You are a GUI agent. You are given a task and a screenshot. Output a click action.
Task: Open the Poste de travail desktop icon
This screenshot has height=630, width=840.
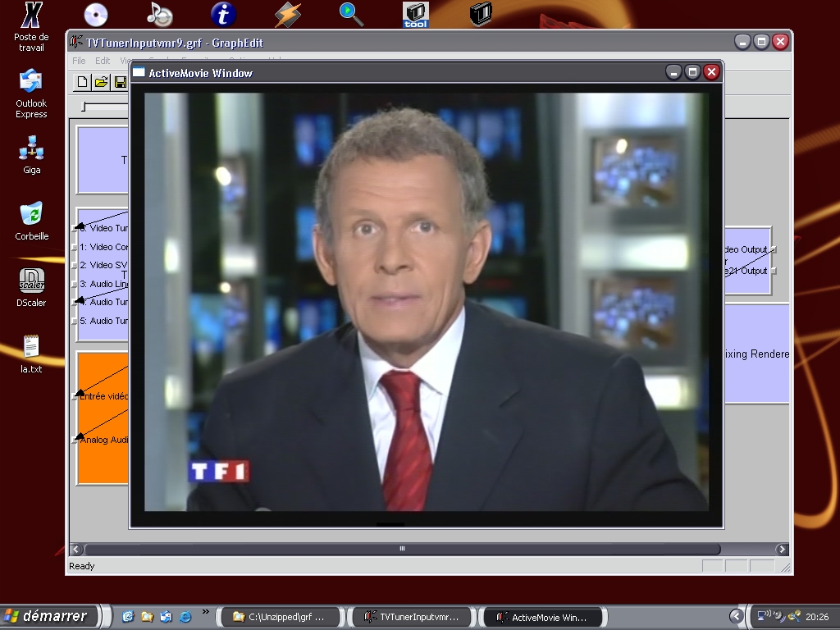pyautogui.click(x=31, y=27)
